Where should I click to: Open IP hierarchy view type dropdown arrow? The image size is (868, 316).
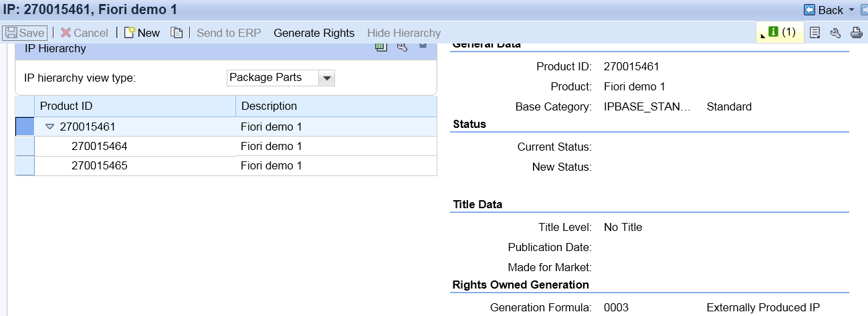[x=326, y=78]
